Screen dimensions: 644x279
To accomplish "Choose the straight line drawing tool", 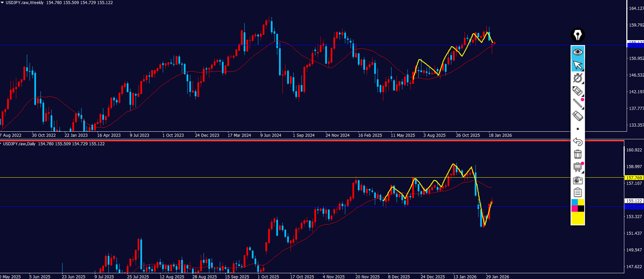I will point(577,103).
